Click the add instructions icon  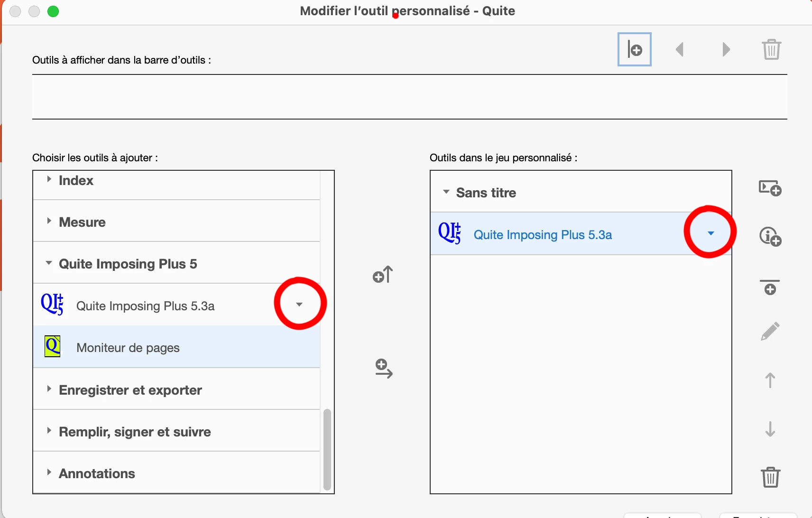pos(770,236)
